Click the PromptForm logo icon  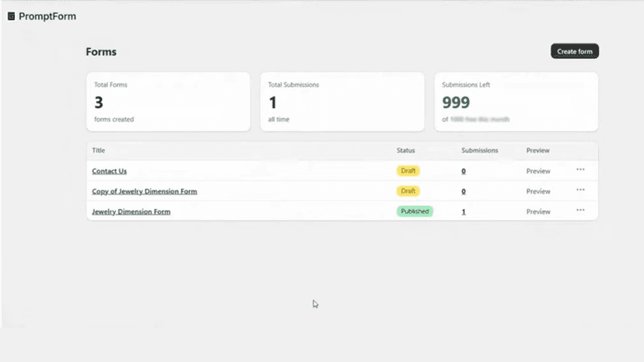12,16
